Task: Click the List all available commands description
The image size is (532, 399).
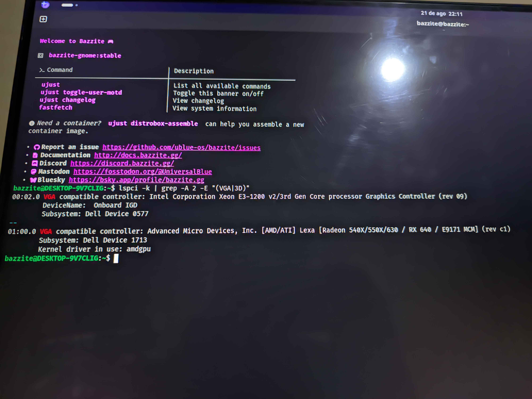Action: tap(222, 86)
